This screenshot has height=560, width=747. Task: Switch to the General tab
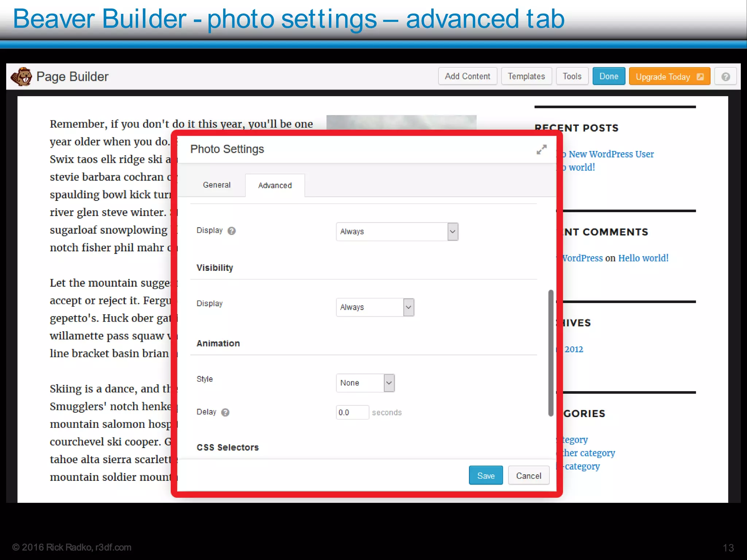click(217, 185)
